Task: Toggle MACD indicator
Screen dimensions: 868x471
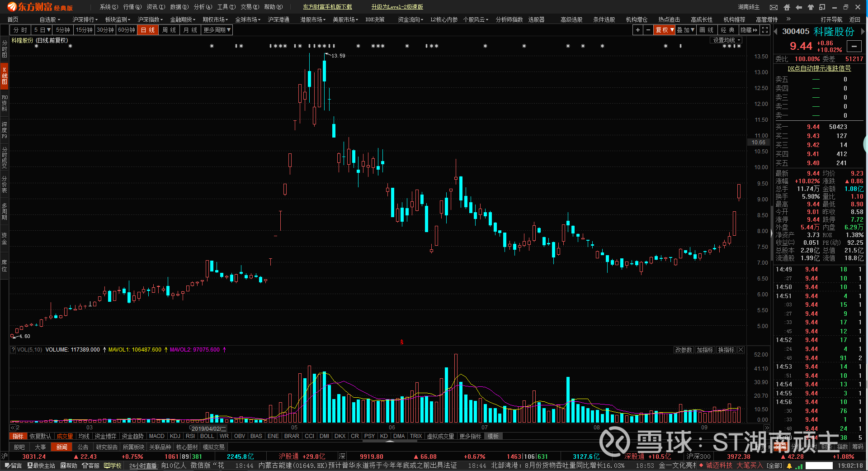Action: click(x=156, y=436)
